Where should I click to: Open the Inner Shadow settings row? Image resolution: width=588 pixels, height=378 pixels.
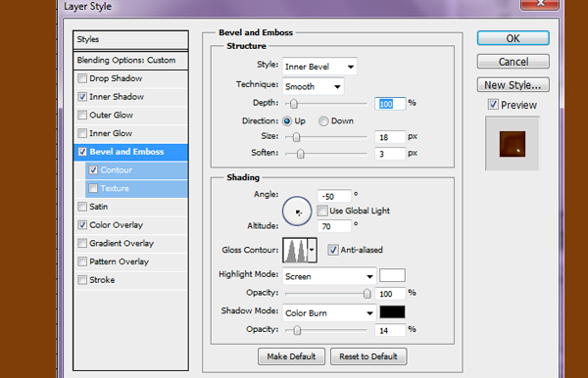point(130,97)
